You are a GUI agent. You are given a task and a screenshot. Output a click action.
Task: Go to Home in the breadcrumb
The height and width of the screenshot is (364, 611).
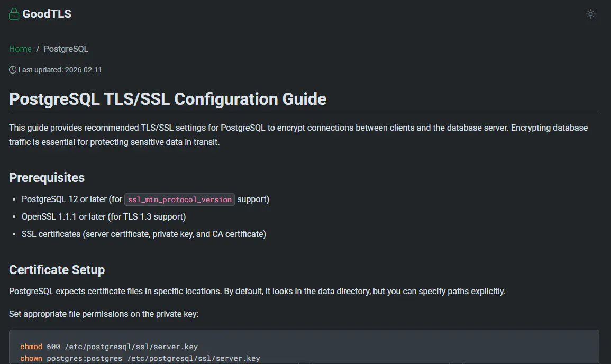coord(20,49)
